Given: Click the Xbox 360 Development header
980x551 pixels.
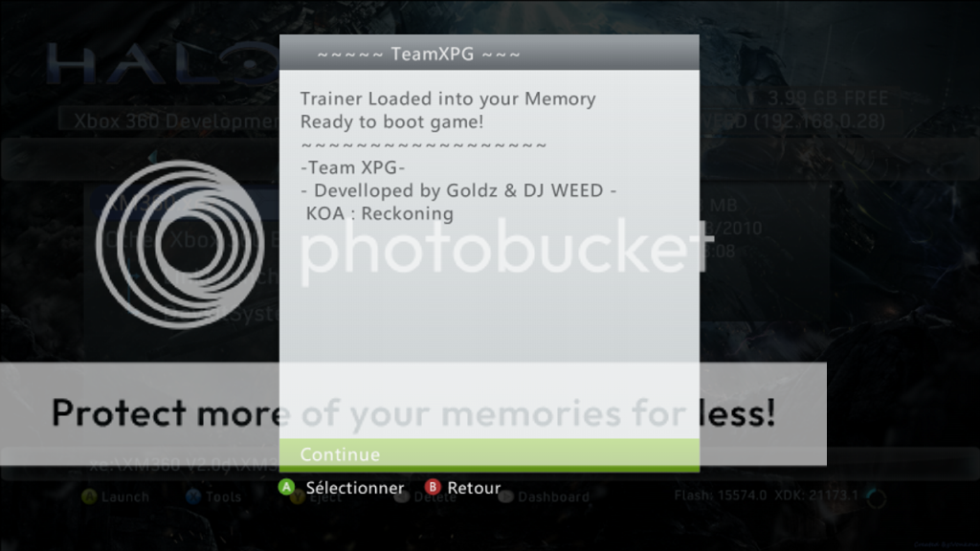Looking at the screenshot, I should pyautogui.click(x=176, y=121).
